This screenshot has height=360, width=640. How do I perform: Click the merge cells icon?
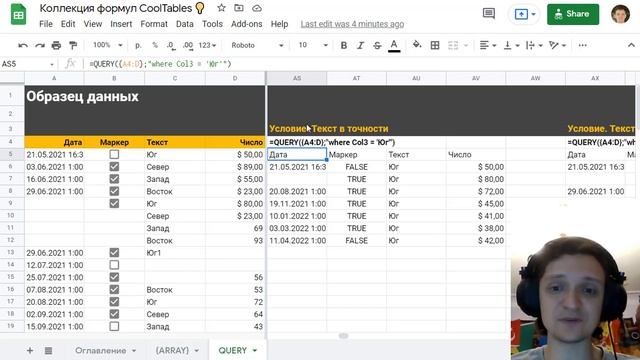click(x=453, y=45)
